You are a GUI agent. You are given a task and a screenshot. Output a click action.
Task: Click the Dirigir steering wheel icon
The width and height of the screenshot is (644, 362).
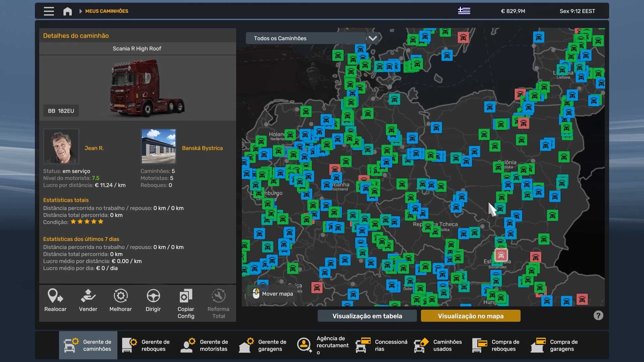tap(153, 296)
